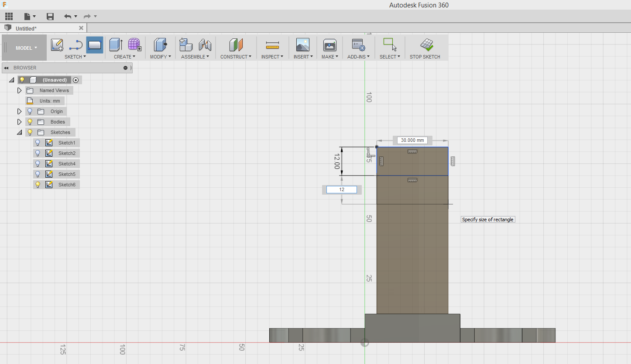Expand the Bodies folder

coord(19,122)
